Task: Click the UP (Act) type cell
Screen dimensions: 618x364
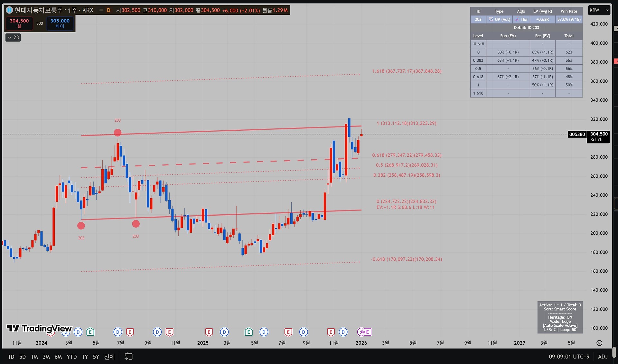Action: coord(499,19)
